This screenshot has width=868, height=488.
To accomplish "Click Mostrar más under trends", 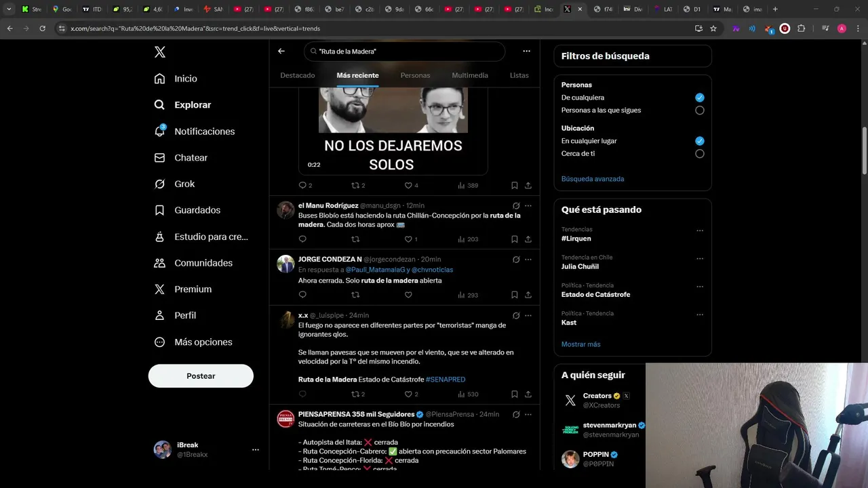I will tap(580, 344).
